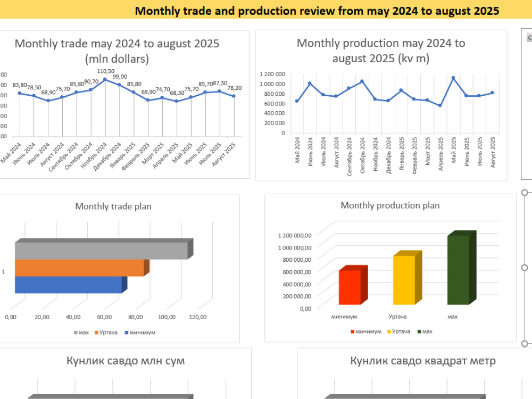
Task: Click the 99,90 data label on trade chart
Action: 120,77
